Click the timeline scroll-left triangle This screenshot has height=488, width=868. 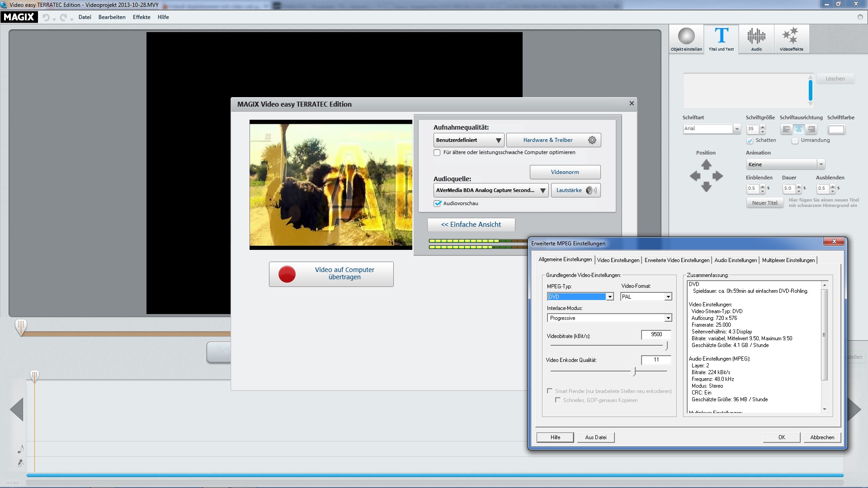point(17,409)
